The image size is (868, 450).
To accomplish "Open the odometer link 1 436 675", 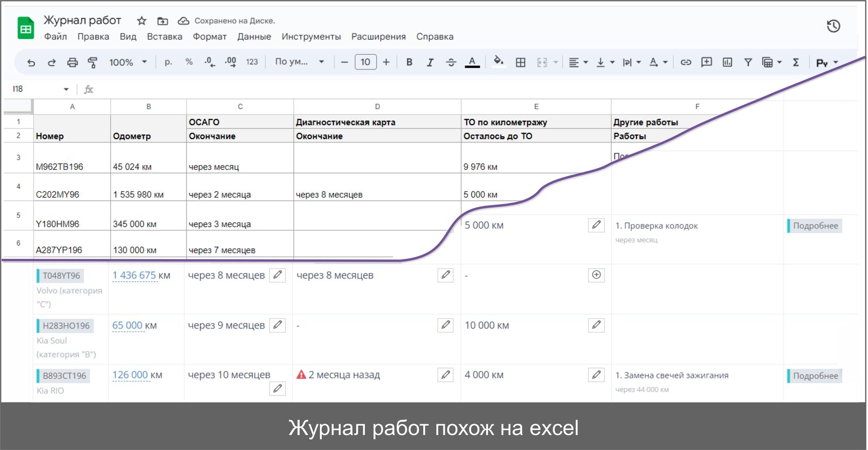I will click(134, 275).
